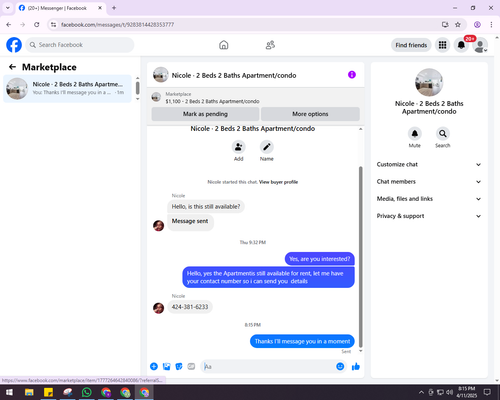The height and width of the screenshot is (400, 500).
Task: Open File Explorer from the taskbar
Action: (x=29, y=392)
